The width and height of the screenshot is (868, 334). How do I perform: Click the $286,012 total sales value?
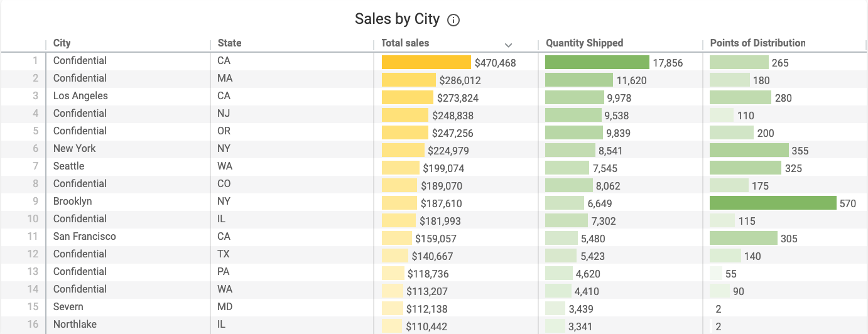click(460, 80)
